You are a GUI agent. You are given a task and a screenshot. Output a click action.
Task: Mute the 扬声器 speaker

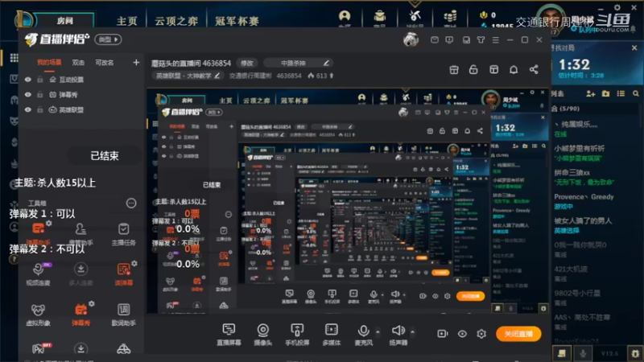click(x=398, y=334)
